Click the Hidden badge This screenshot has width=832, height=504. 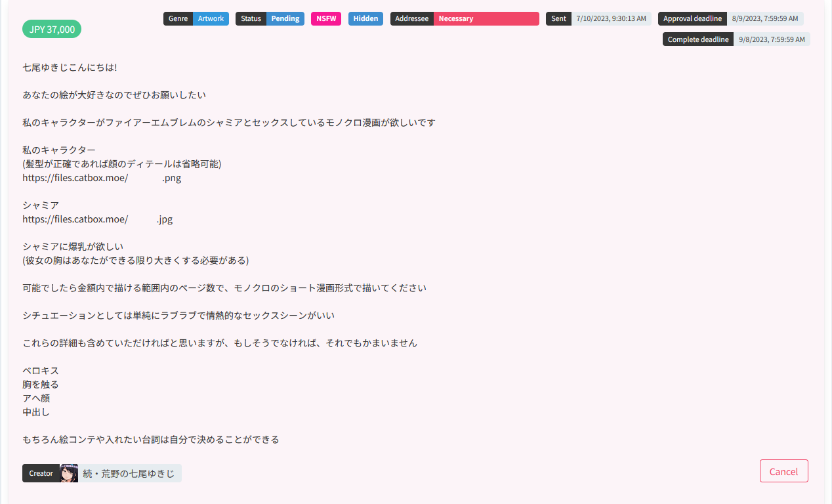[x=365, y=18]
